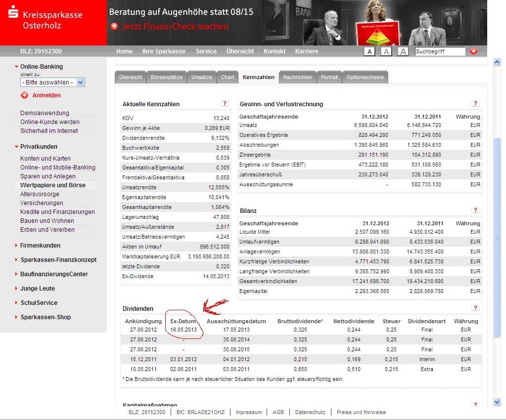Collapse the Privatkunden sidebar section
The width and height of the screenshot is (506, 420).
point(39,147)
